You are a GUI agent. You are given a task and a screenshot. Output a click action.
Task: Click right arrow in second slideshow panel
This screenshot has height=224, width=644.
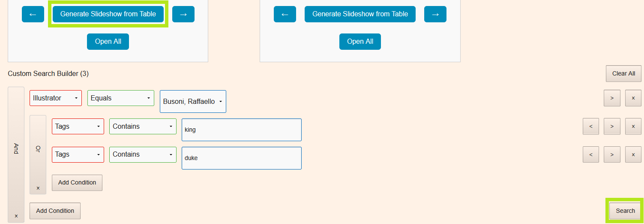pyautogui.click(x=435, y=14)
